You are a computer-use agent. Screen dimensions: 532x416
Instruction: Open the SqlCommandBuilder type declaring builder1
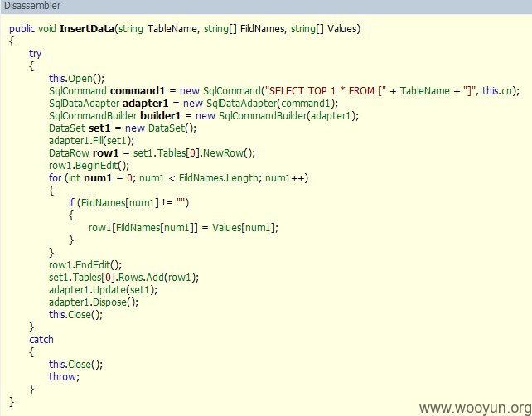(x=93, y=116)
